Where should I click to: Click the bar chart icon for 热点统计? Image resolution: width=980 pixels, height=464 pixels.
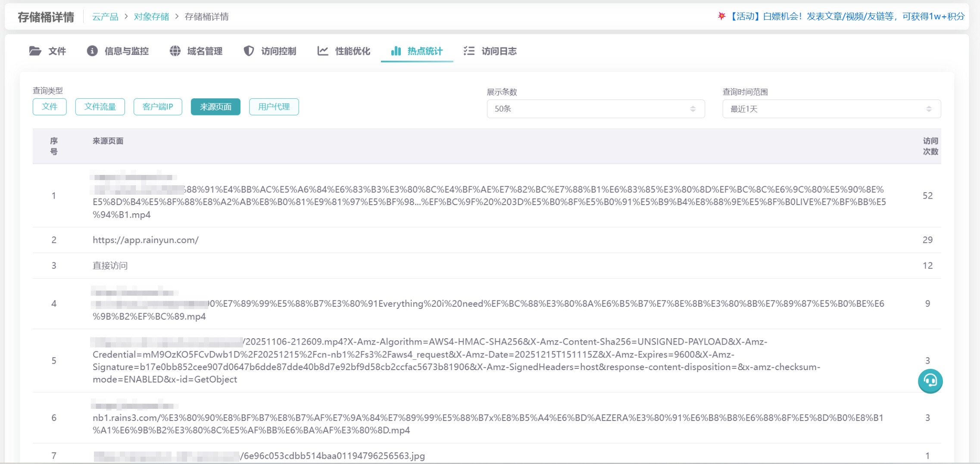click(x=396, y=51)
